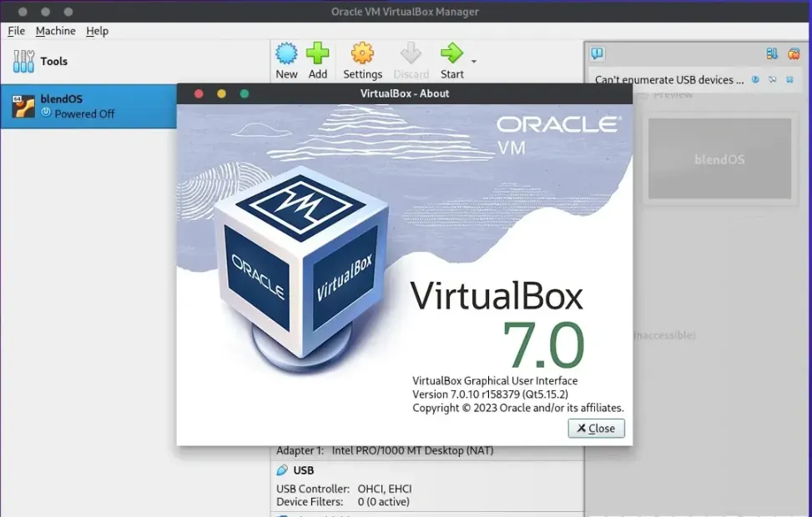This screenshot has height=517, width=812.
Task: Open help for the USB devices notification
Action: pyautogui.click(x=755, y=80)
